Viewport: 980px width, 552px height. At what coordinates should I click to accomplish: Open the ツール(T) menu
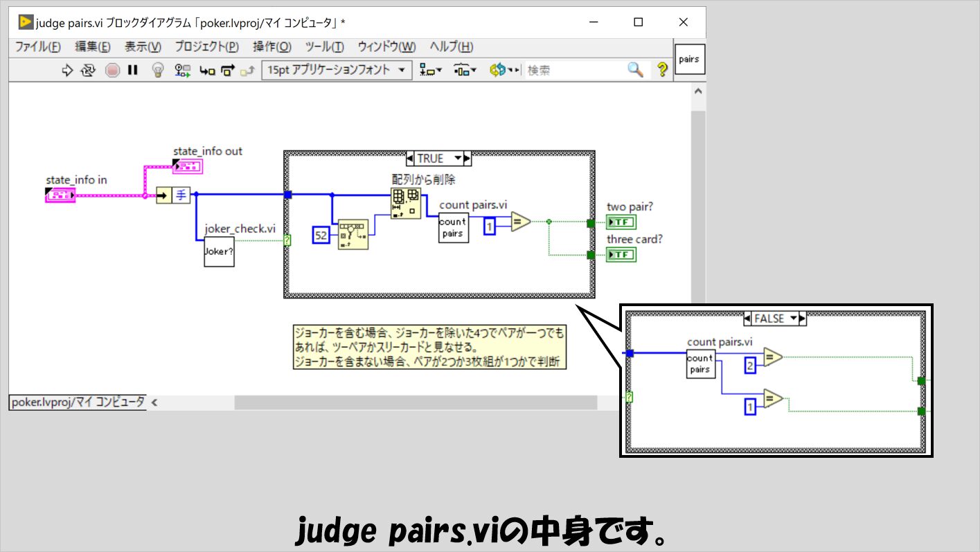(324, 47)
